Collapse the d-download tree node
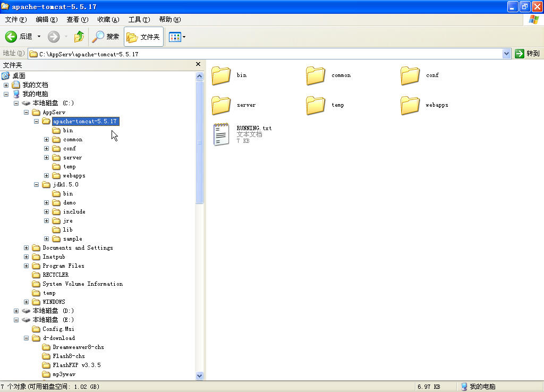This screenshot has width=544, height=392. point(26,338)
